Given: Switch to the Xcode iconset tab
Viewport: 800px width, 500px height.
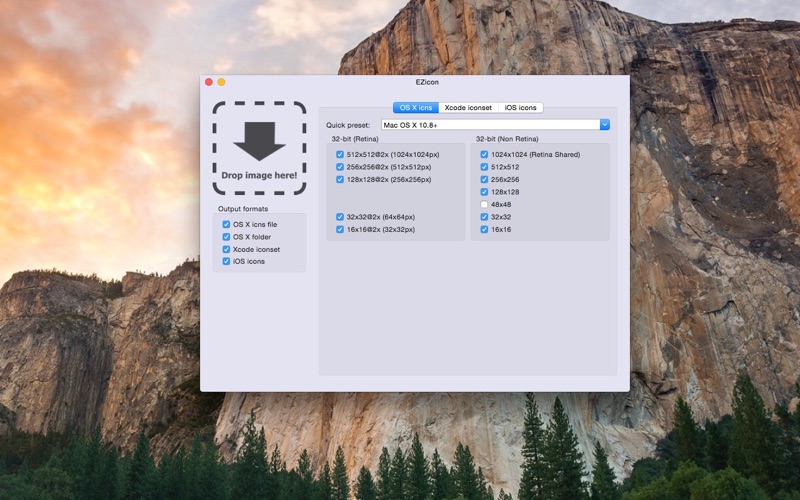Looking at the screenshot, I should pos(468,108).
